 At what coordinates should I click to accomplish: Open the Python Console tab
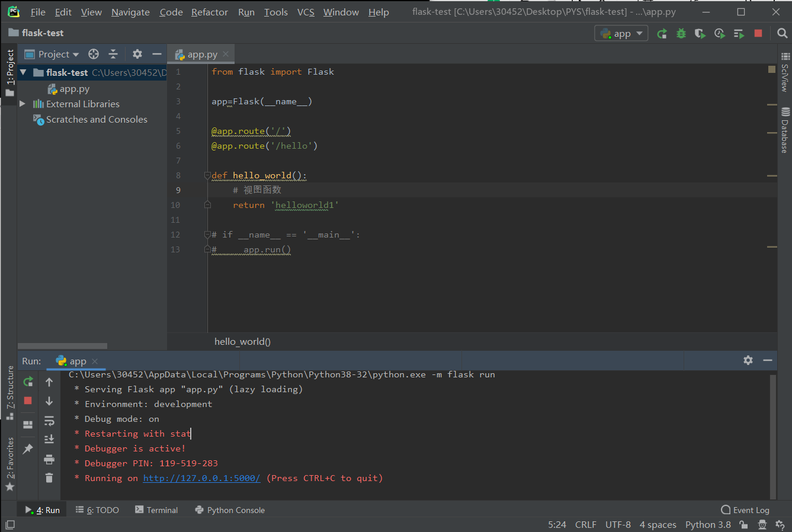230,510
